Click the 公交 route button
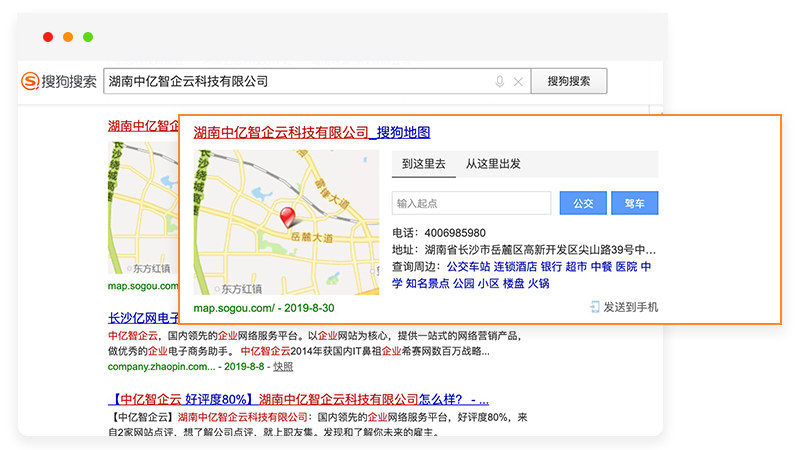This screenshot has height=450, width=800. (583, 203)
